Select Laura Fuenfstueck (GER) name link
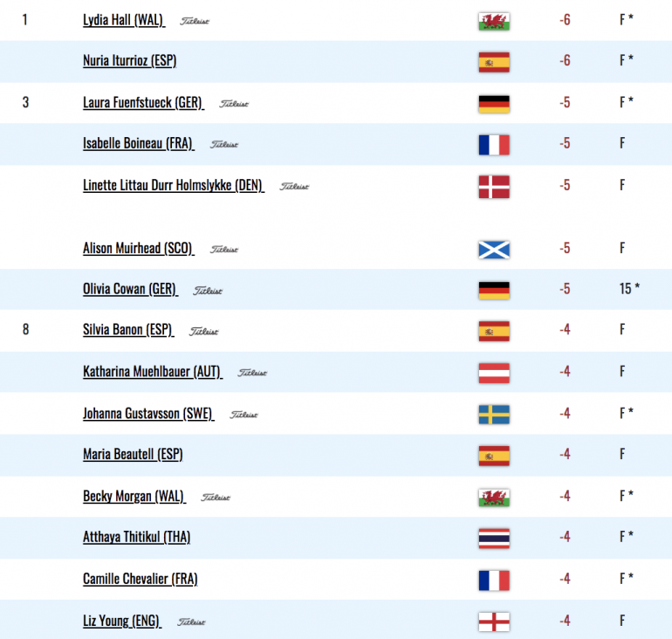The image size is (672, 639). [144, 103]
